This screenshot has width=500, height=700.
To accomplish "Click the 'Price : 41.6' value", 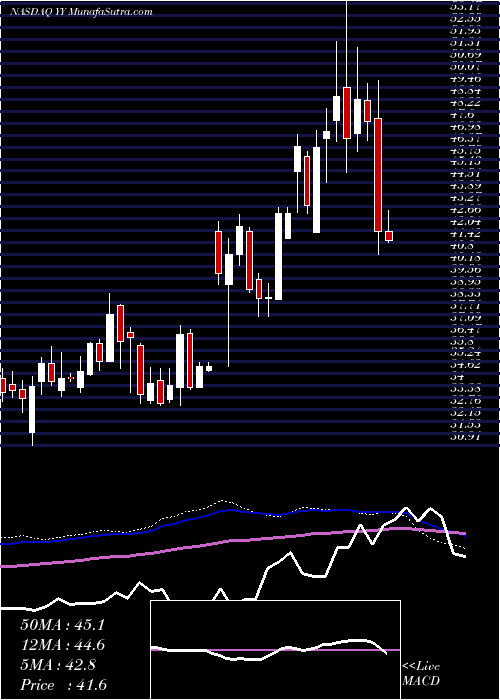I will pyautogui.click(x=63, y=685).
